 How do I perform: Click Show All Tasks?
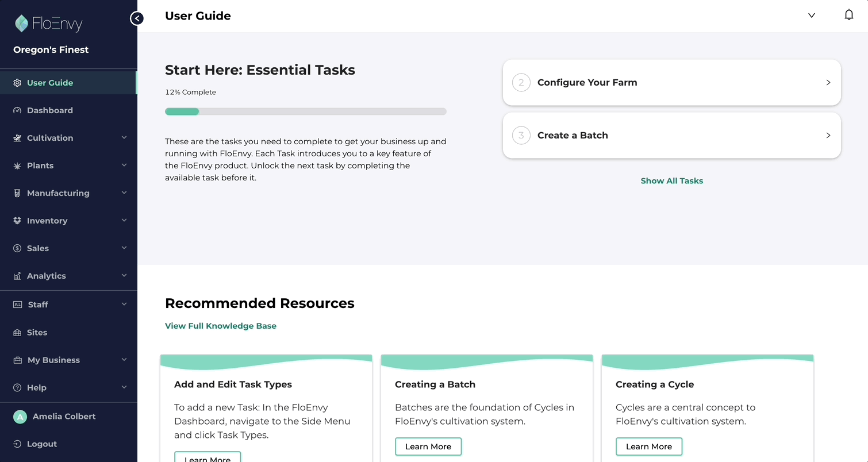click(x=671, y=180)
